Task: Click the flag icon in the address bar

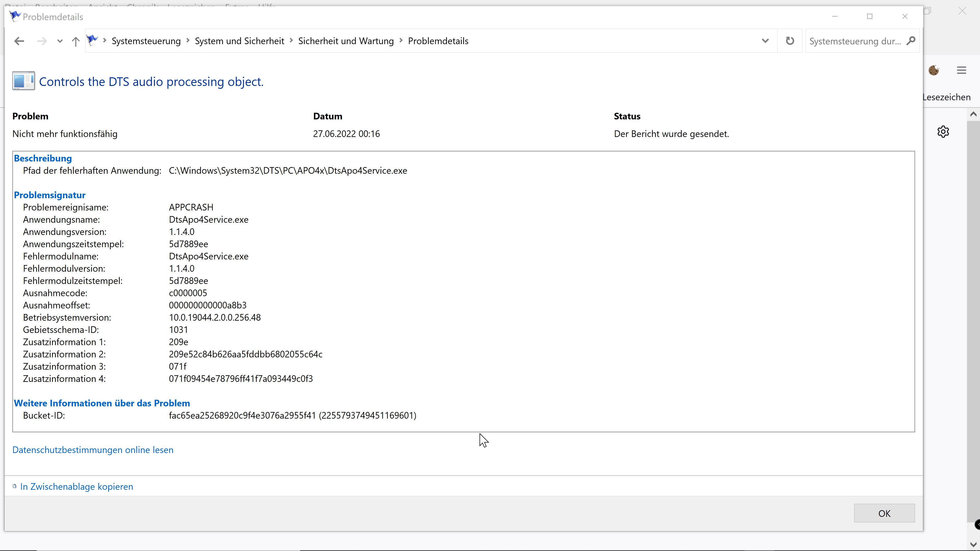Action: [92, 40]
